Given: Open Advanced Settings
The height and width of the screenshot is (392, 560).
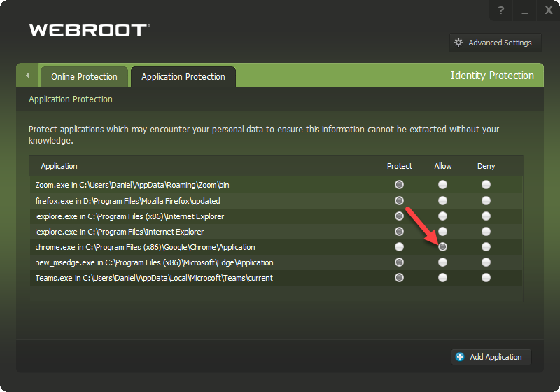Looking at the screenshot, I should coord(496,43).
